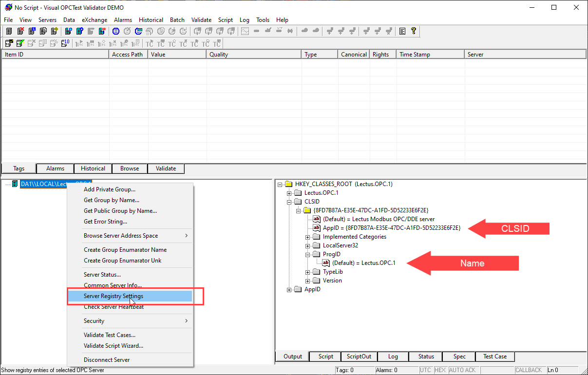This screenshot has width=588, height=375.
Task: Expand the LocalServer32 folder
Action: point(308,245)
